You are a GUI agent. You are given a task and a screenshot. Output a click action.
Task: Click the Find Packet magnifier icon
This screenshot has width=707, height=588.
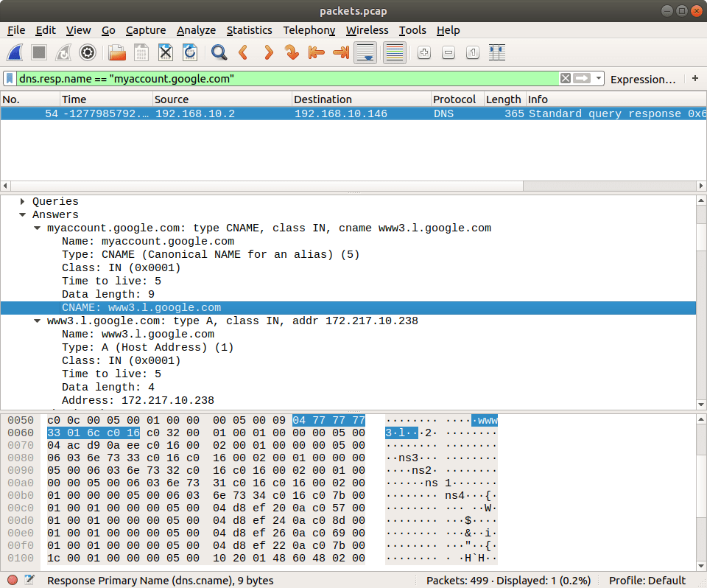coord(219,52)
